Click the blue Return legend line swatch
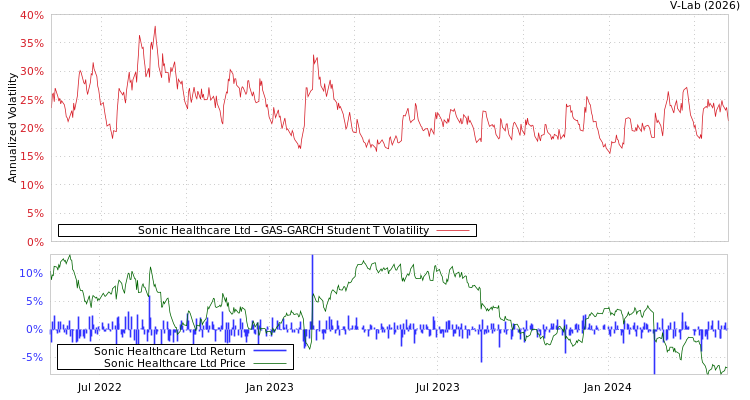 (269, 351)
